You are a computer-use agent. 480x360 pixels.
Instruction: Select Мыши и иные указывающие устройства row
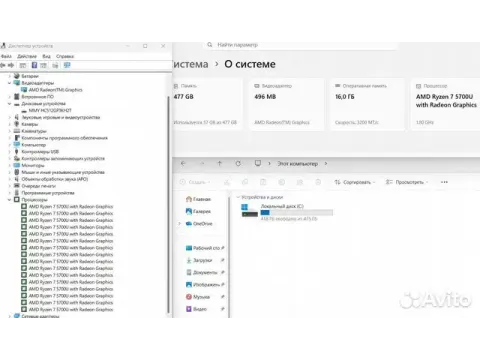59,172
